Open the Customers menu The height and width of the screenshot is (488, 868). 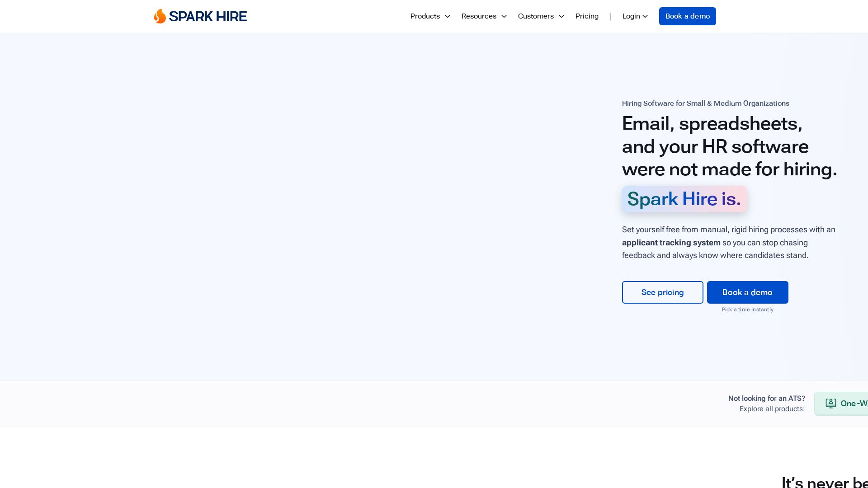[x=536, y=16]
